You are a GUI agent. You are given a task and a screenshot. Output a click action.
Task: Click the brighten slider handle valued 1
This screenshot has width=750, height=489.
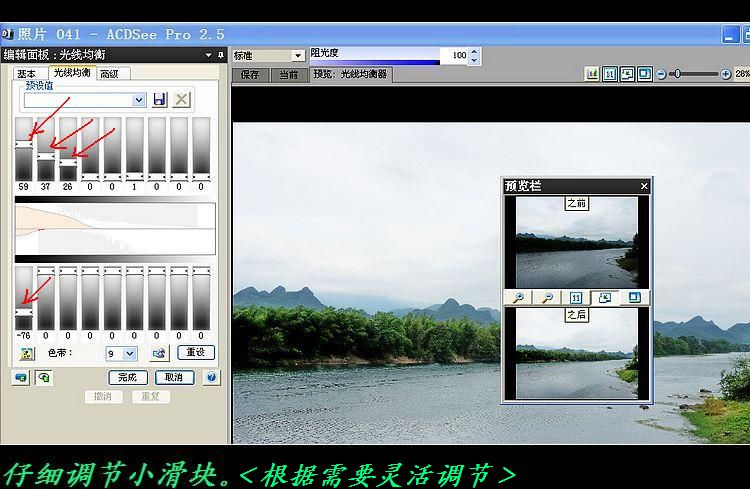coord(134,176)
